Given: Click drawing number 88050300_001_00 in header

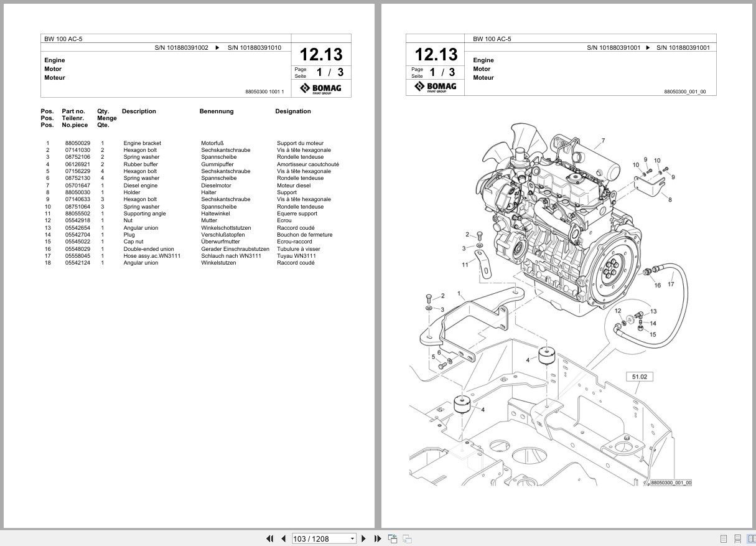Looking at the screenshot, I should pos(685,92).
